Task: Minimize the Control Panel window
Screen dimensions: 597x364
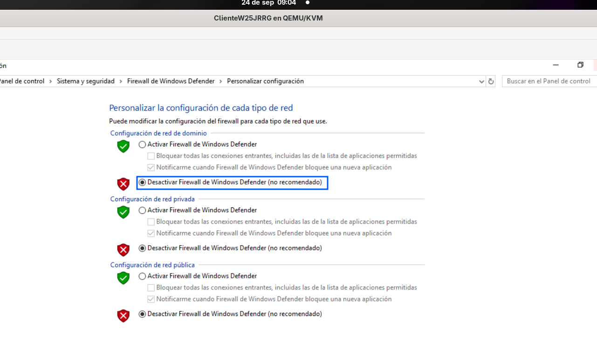Action: 556,65
